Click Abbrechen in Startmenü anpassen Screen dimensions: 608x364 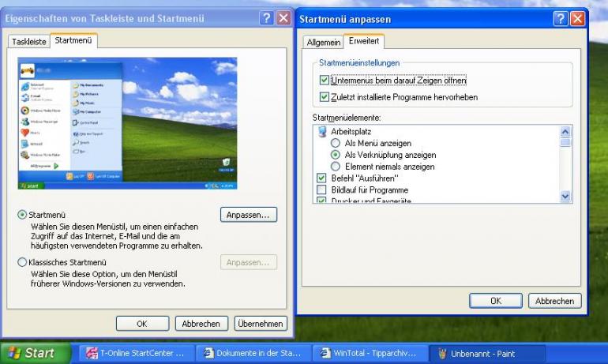click(555, 301)
